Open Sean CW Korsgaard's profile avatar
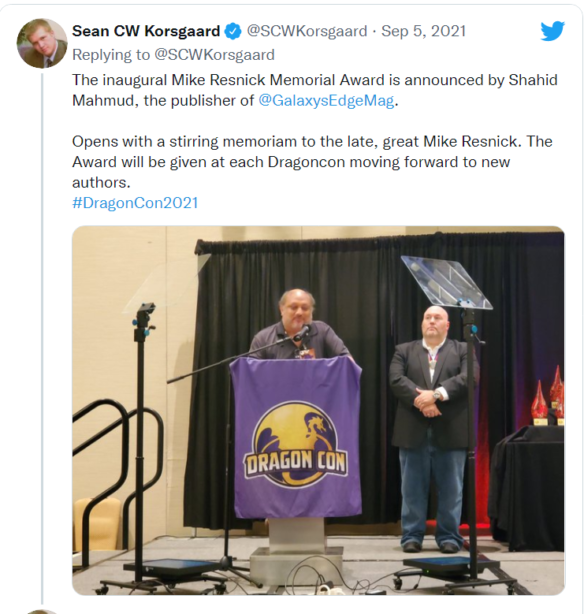 click(42, 43)
